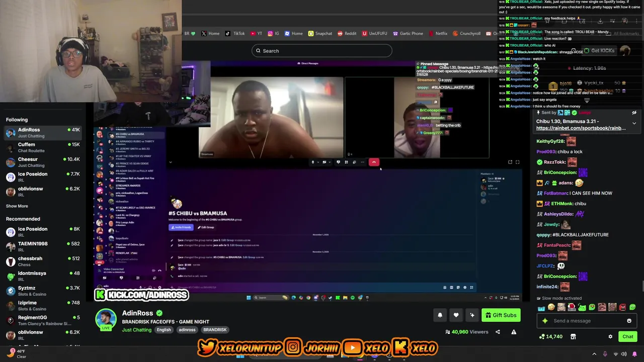Open the Discord gift icon in the message bar
Screen dimensions: 644x362
coord(444,288)
